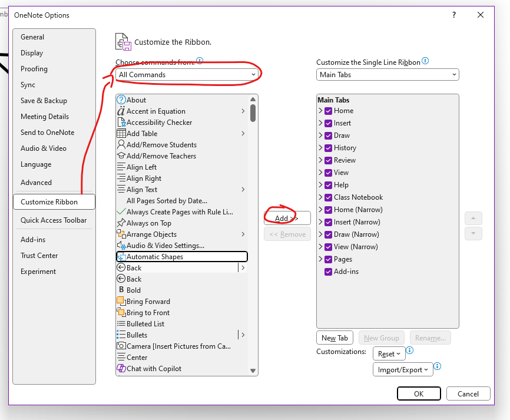Viewport: 510px width, 420px height.
Task: Click the Add/Remove Students person icon
Action: [121, 144]
